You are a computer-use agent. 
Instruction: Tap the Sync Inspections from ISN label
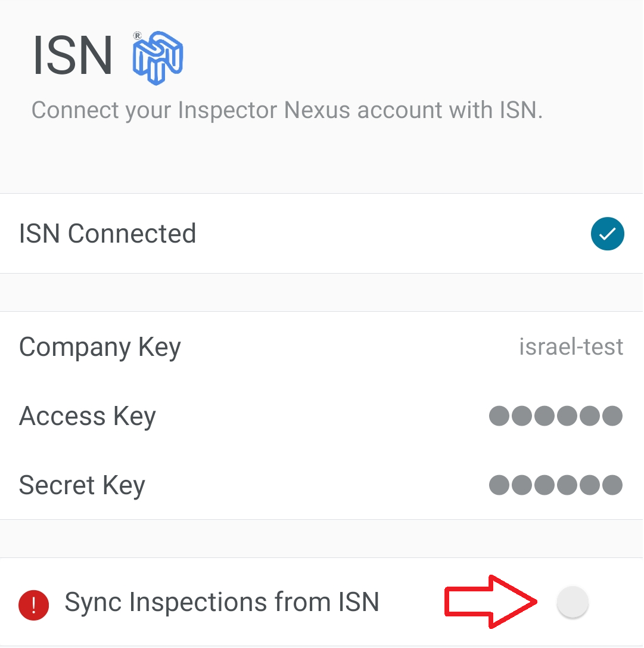222,603
